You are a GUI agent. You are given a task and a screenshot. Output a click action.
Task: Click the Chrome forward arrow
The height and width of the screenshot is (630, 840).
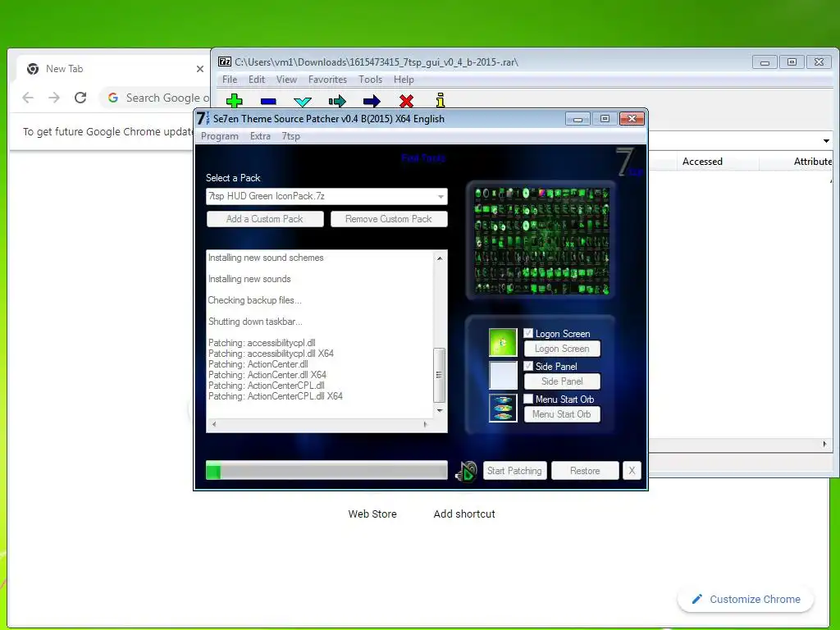(54, 98)
